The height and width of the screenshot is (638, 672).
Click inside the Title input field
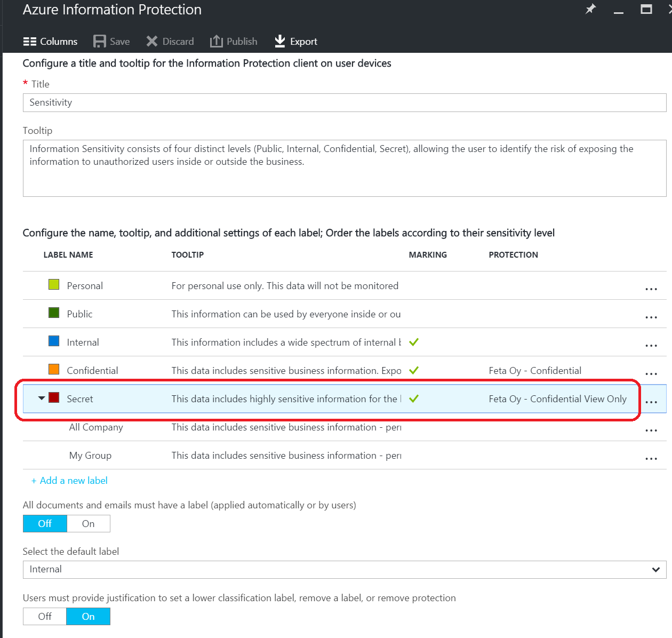213,102
